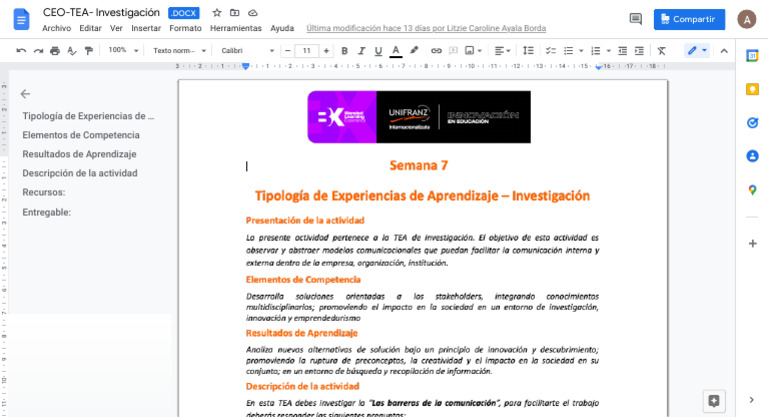768x417 pixels.
Task: Increase the paragraph indent
Action: tap(639, 50)
